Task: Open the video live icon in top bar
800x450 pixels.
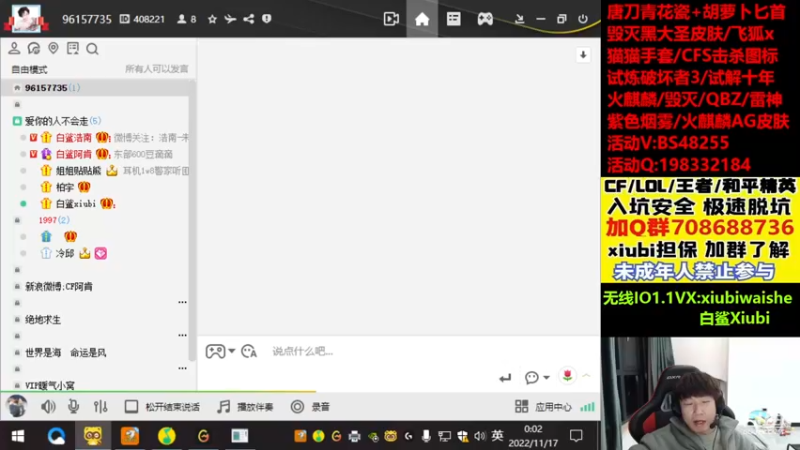Action: 391,19
